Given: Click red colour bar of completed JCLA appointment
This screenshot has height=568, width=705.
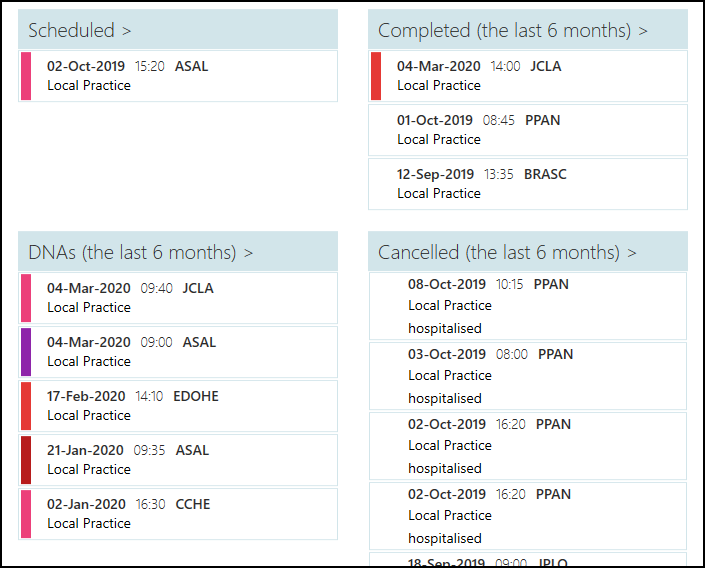Looking at the screenshot, I should click(376, 76).
